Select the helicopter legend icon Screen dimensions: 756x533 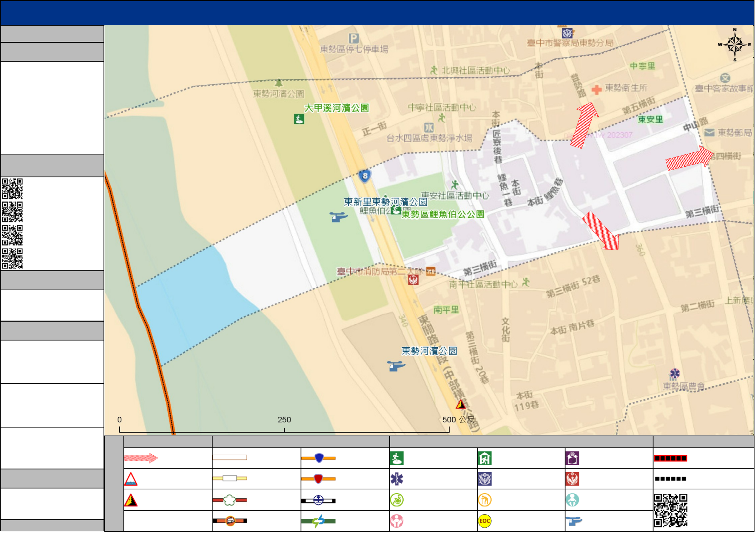[x=574, y=522]
